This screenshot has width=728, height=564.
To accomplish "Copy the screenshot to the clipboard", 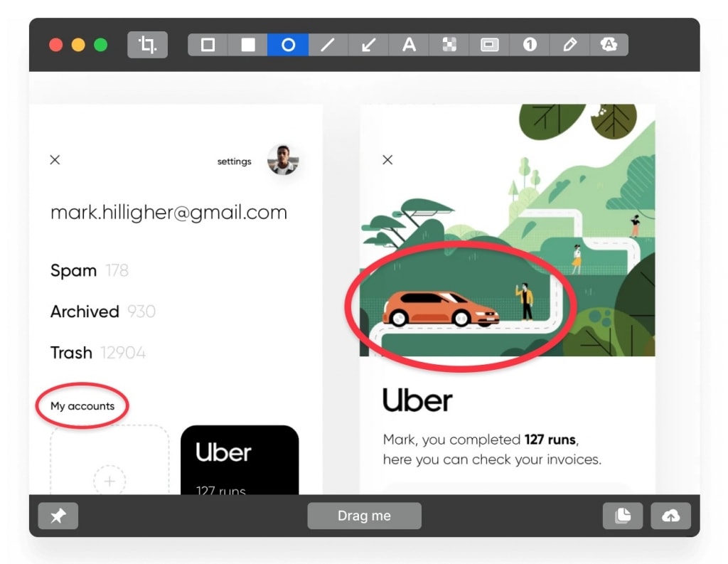I will (x=623, y=516).
